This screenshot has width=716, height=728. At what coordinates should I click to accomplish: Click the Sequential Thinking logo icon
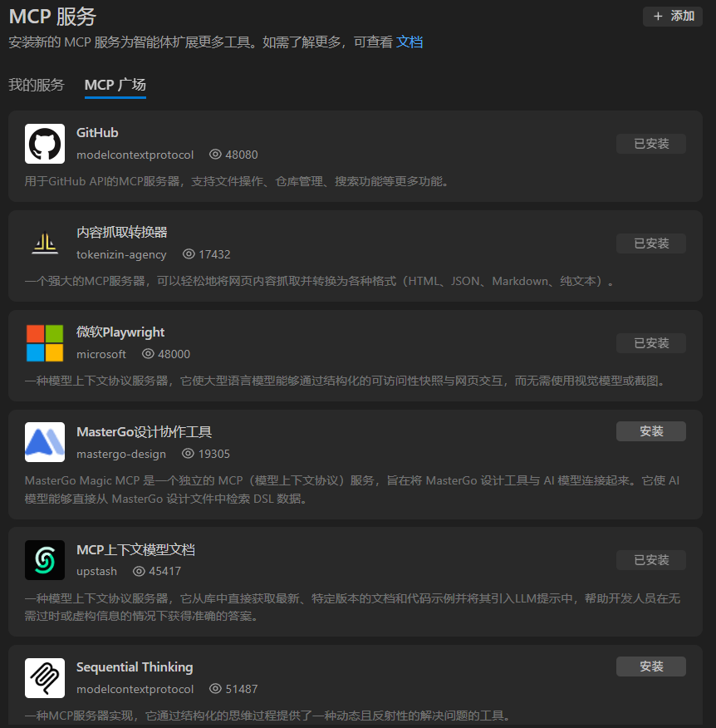point(45,678)
